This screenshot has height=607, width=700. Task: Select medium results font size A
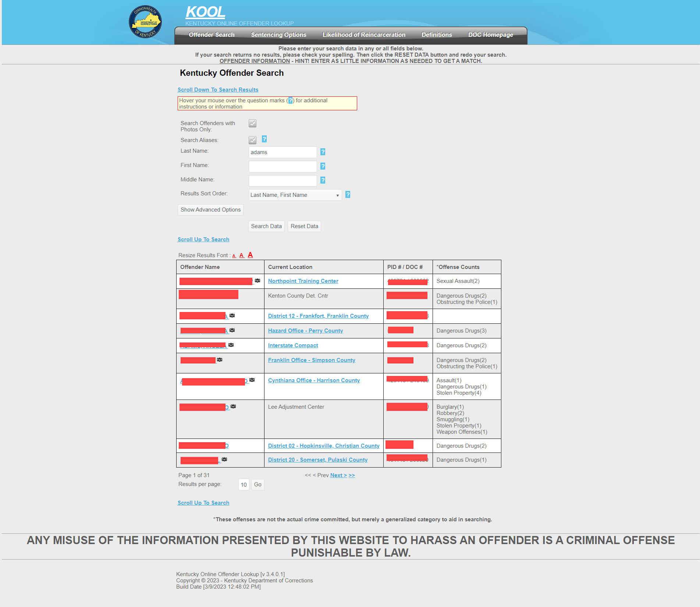242,255
